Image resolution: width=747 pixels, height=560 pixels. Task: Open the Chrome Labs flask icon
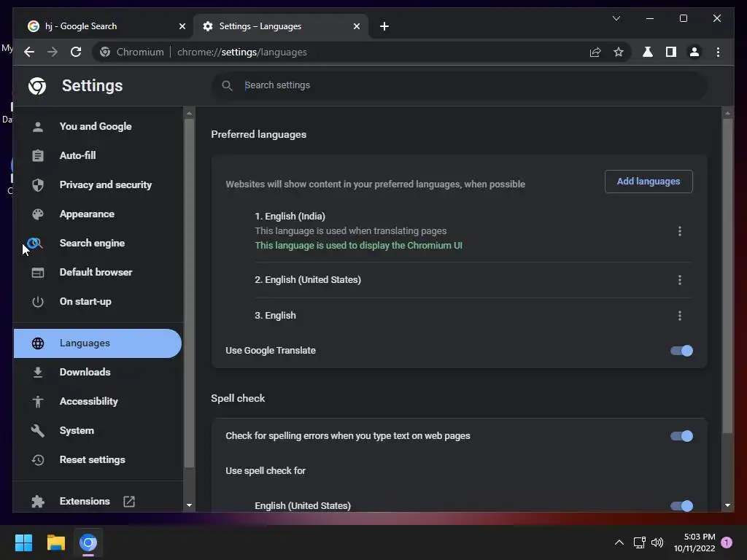pos(648,52)
